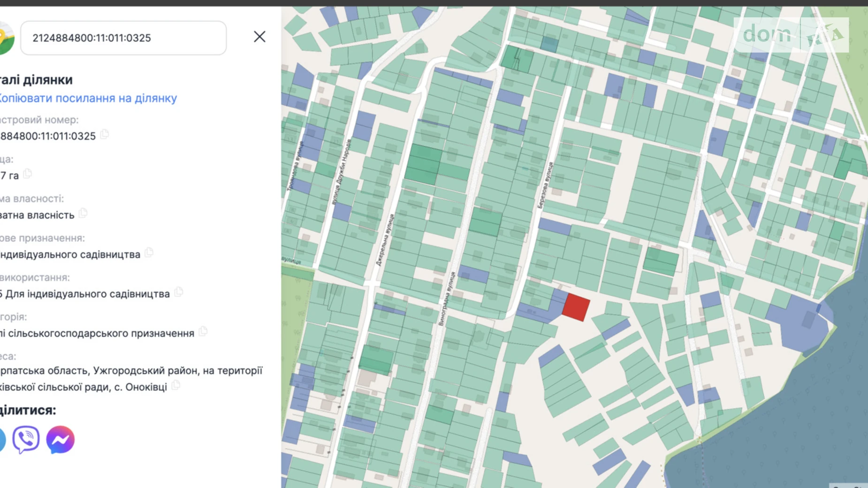
Task: Click the 'Виноградна вулиця' street label
Action: [447, 298]
